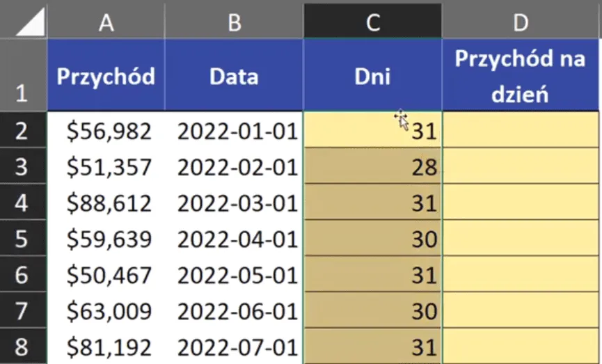This screenshot has height=364, width=602.
Task: Select cell containing $56,982
Action: [x=106, y=130]
